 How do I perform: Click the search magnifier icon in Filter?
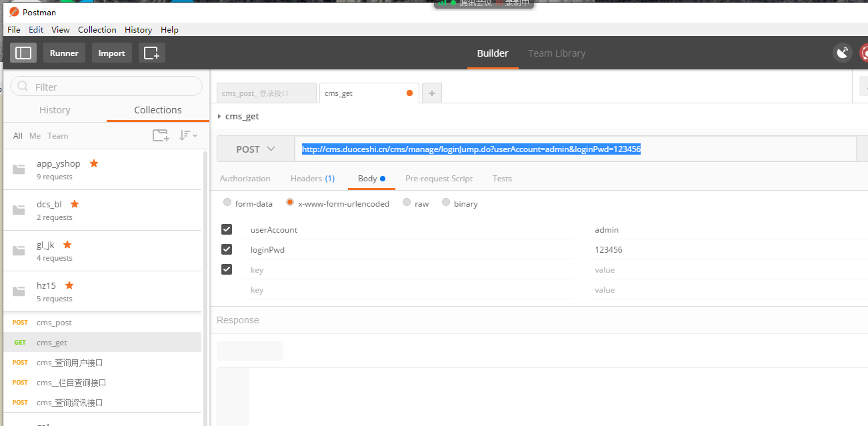point(23,87)
